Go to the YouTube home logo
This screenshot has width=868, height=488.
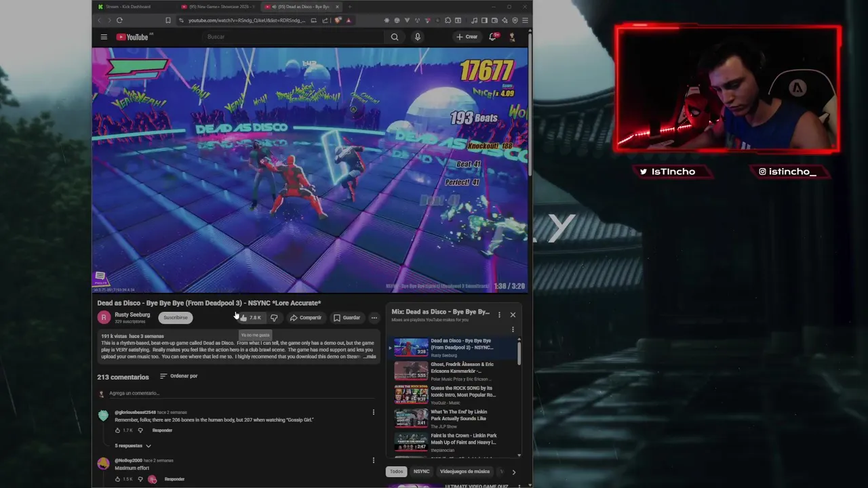[132, 37]
